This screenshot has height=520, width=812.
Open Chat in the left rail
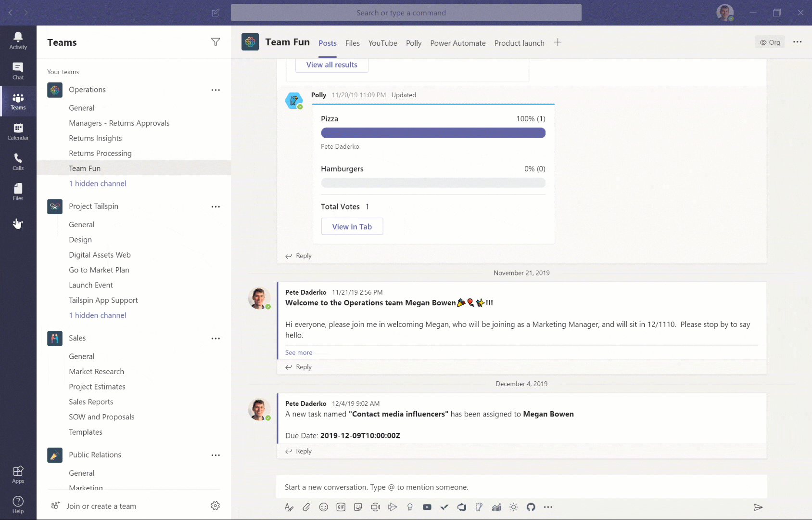coord(18,71)
